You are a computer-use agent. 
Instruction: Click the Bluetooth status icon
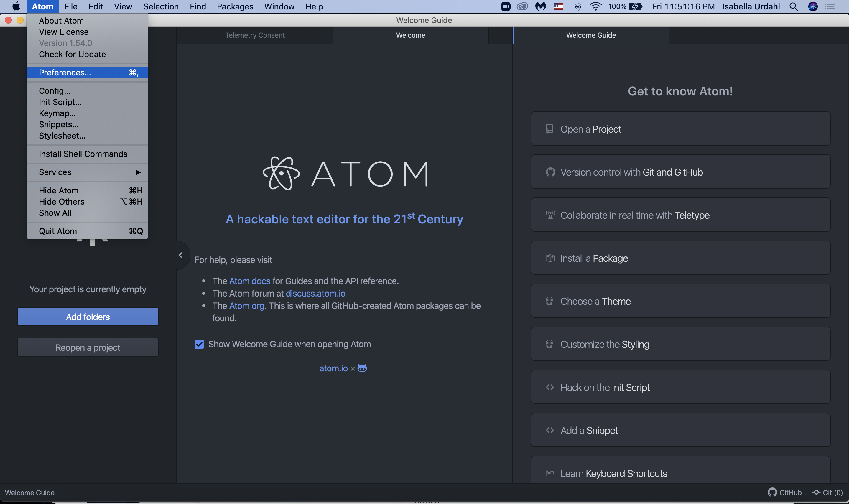tap(578, 6)
